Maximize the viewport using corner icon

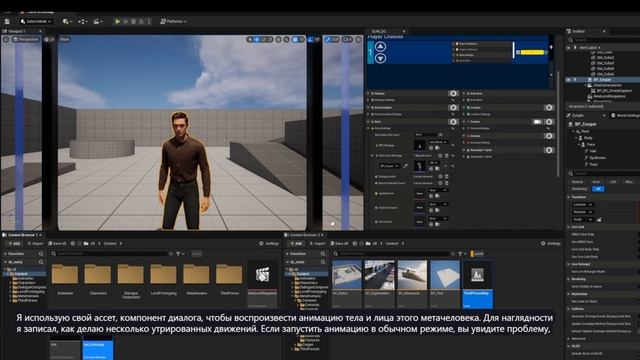click(x=358, y=39)
